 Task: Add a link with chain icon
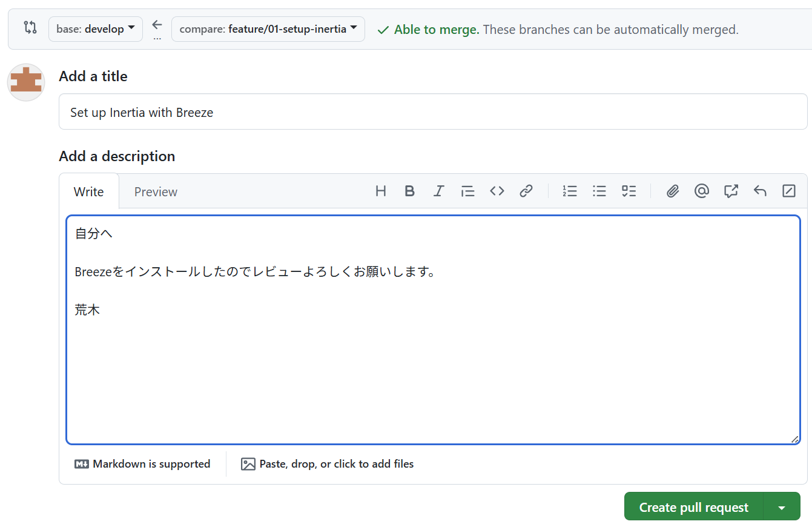coord(526,191)
